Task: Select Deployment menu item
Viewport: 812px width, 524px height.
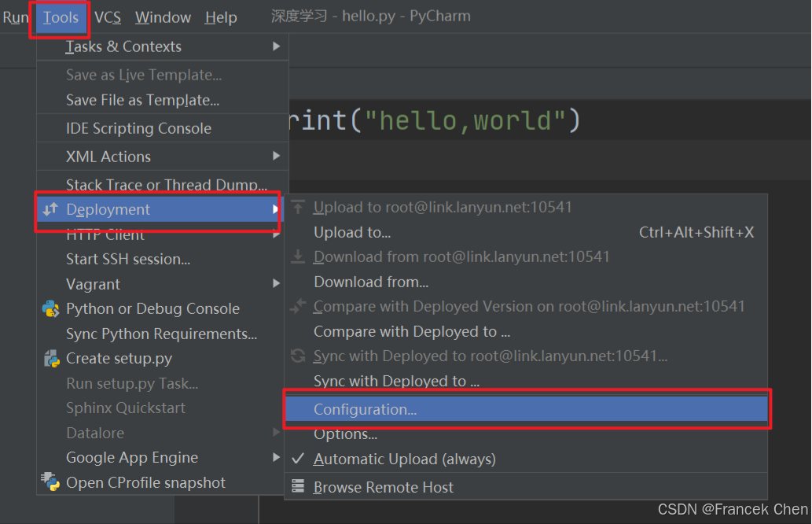Action: point(160,209)
